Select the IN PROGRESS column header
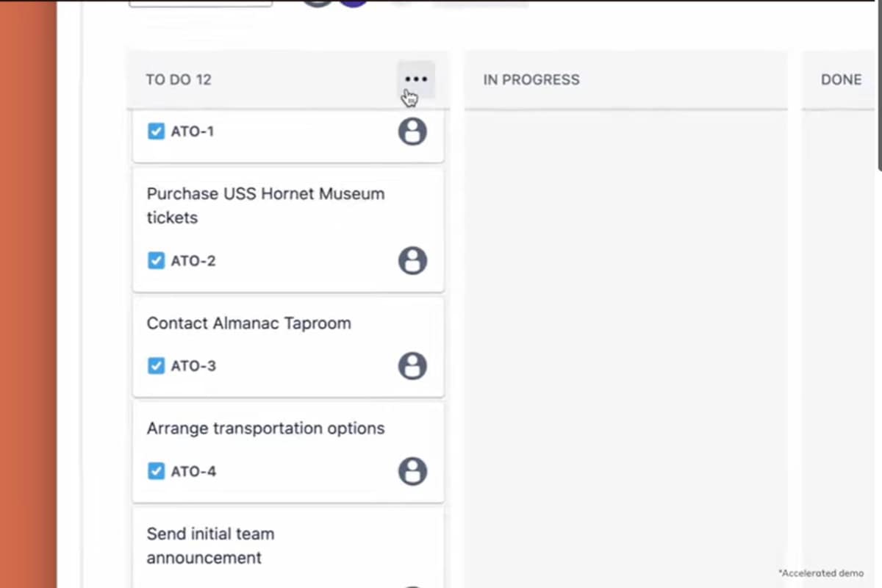Image resolution: width=882 pixels, height=588 pixels. pos(531,79)
